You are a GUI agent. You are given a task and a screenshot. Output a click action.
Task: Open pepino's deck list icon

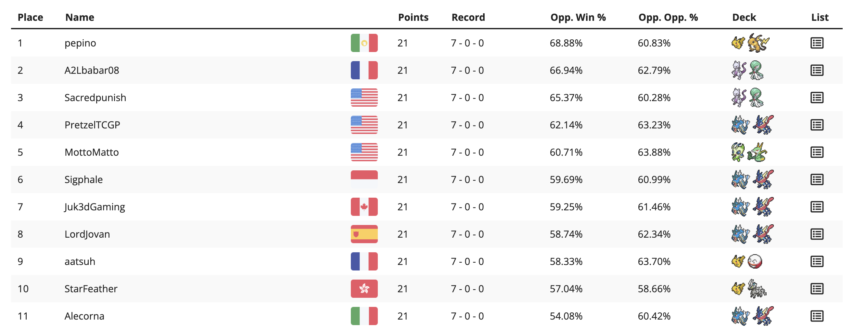(x=817, y=43)
